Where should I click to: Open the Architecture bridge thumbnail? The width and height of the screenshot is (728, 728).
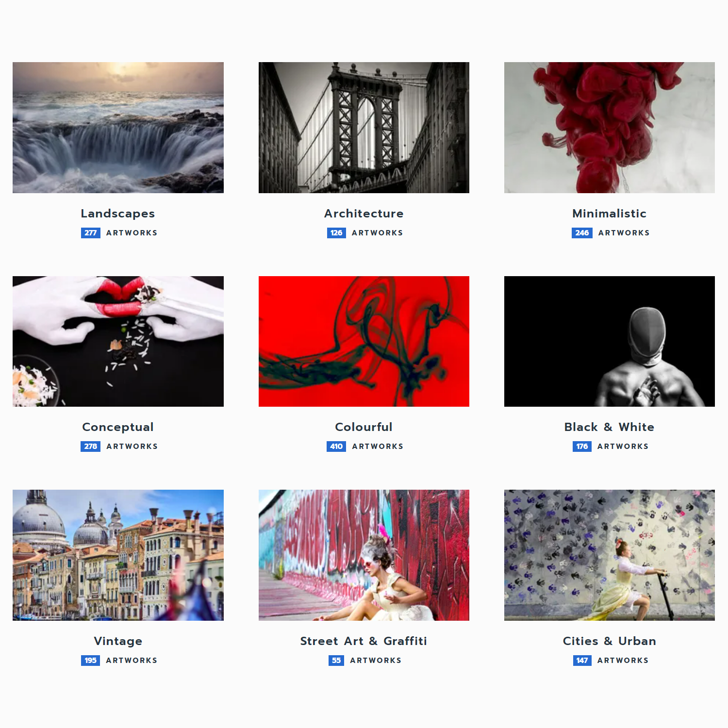pyautogui.click(x=364, y=128)
